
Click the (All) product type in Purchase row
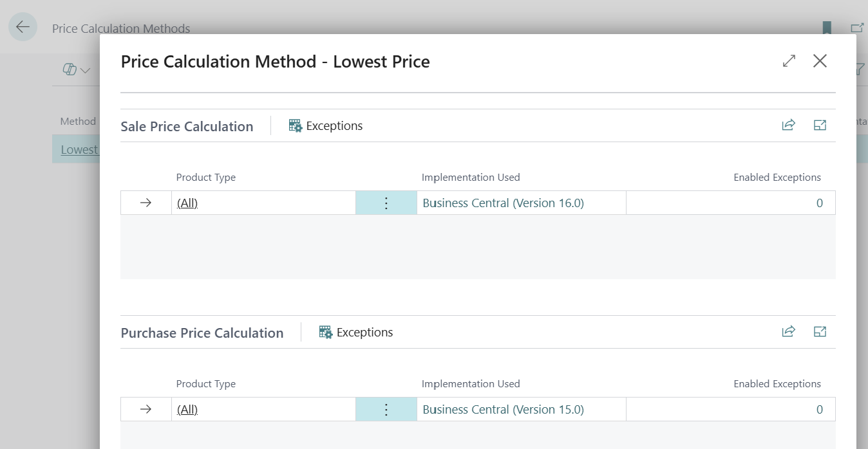point(187,410)
